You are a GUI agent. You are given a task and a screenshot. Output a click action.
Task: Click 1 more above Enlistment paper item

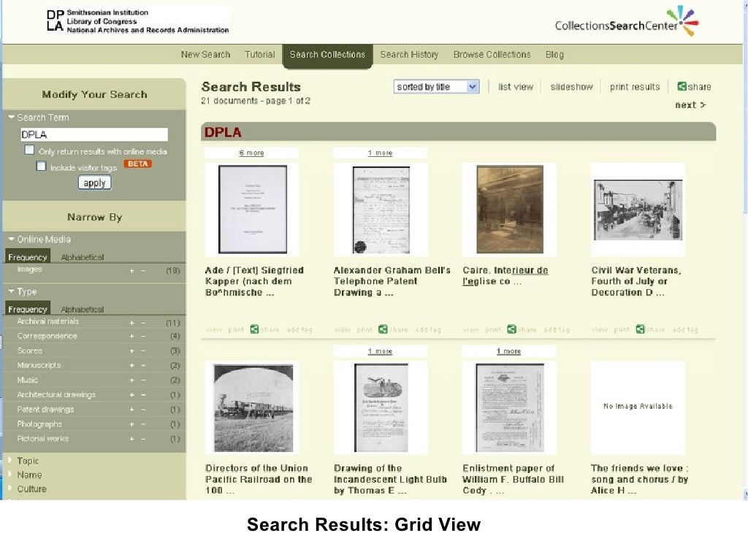click(508, 351)
